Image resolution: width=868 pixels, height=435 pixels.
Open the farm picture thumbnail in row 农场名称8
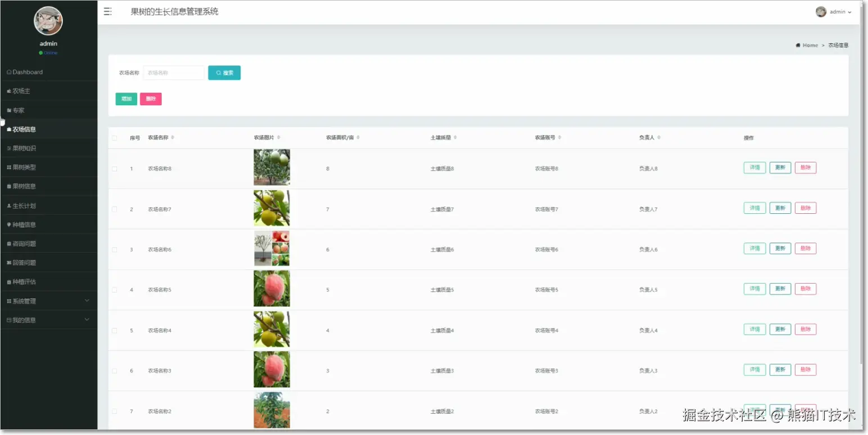pos(272,167)
